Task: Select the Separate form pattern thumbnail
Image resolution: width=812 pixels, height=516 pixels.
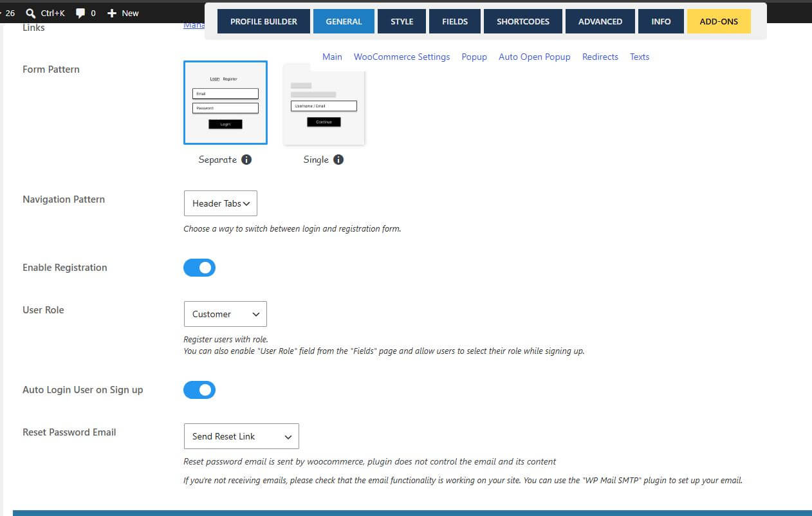Action: [225, 102]
